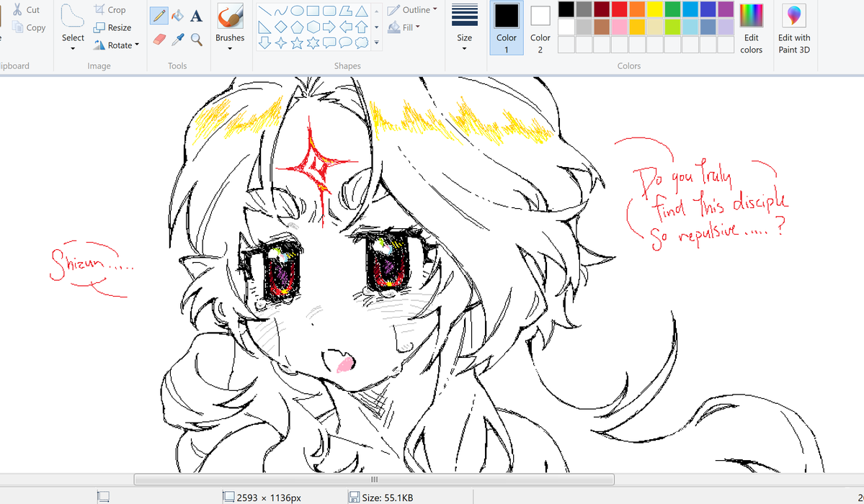
Task: Pick the Left arrow shape
Action: click(345, 27)
